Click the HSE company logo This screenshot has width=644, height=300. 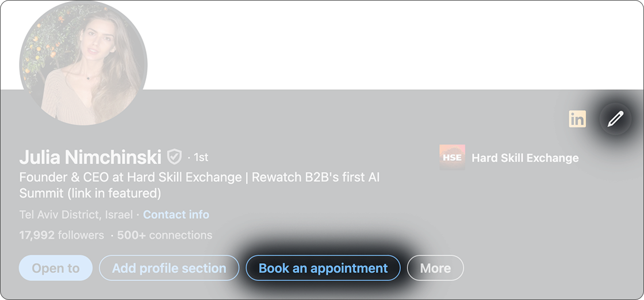[x=452, y=158]
